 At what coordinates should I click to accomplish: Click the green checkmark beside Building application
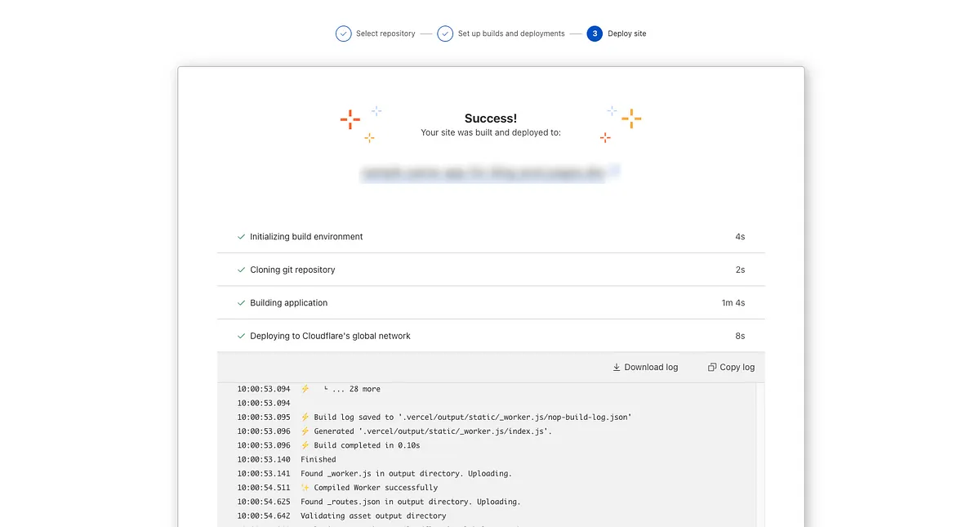coord(240,302)
